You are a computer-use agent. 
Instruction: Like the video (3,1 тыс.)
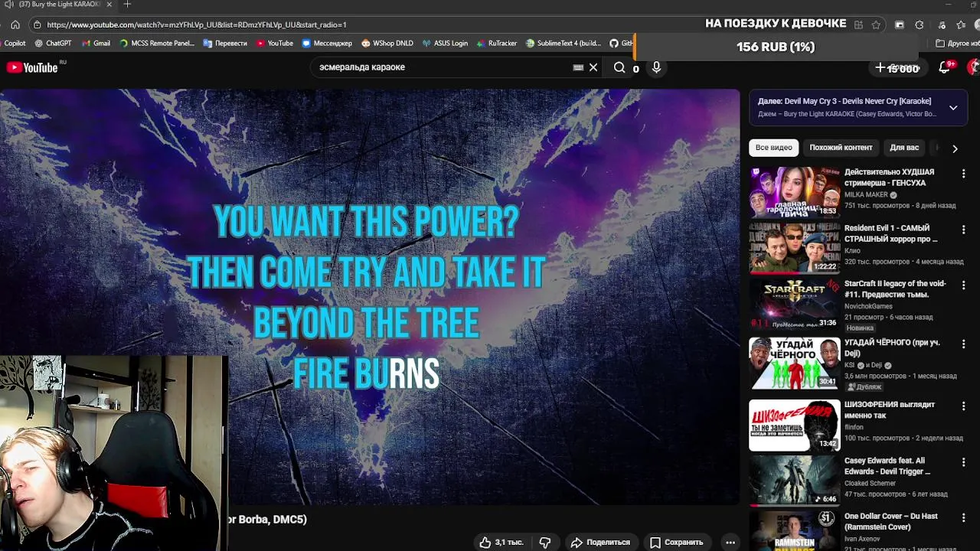tap(501, 543)
